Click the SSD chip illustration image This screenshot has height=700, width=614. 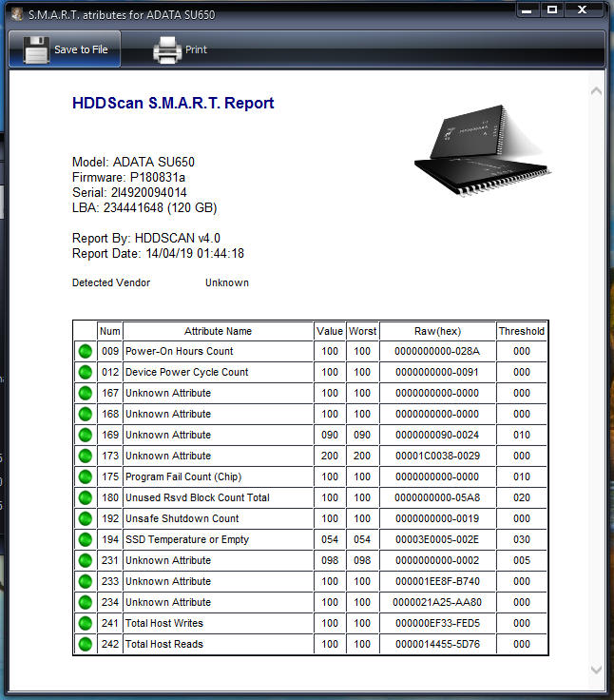click(x=483, y=150)
